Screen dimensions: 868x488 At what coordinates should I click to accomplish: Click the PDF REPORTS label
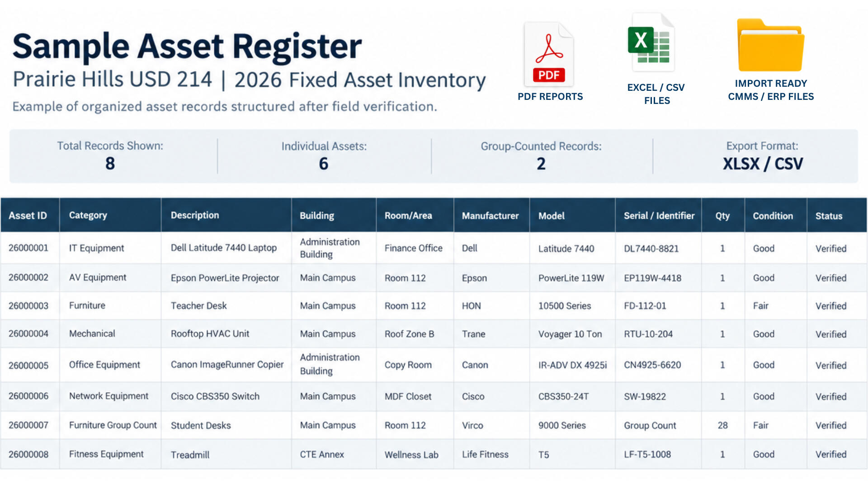(550, 97)
